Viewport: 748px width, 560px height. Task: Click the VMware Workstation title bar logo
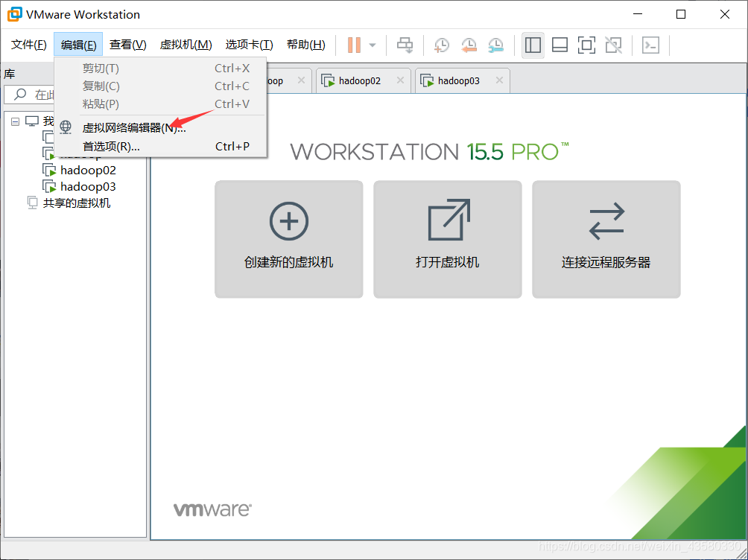coord(14,14)
